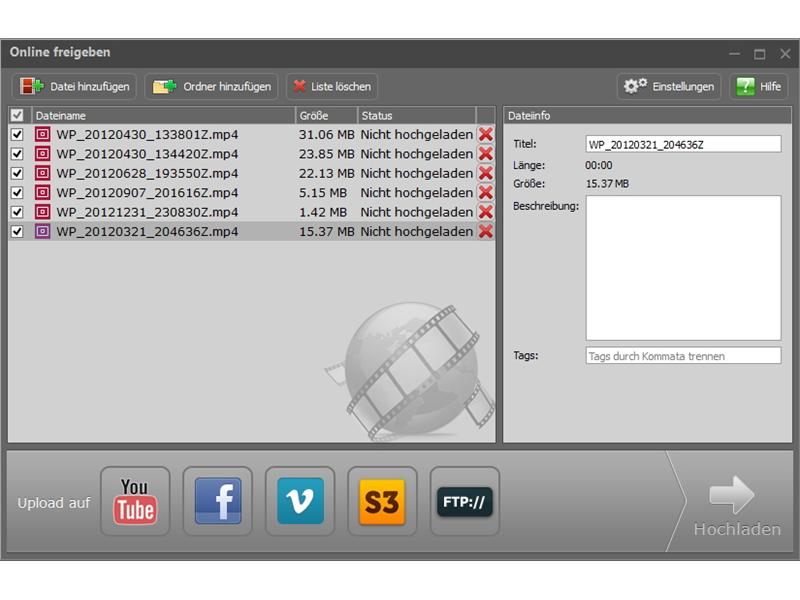Remove WP_20120628_193550Z.mp4 with red X
Screen dimensions: 800x600
pyautogui.click(x=486, y=173)
